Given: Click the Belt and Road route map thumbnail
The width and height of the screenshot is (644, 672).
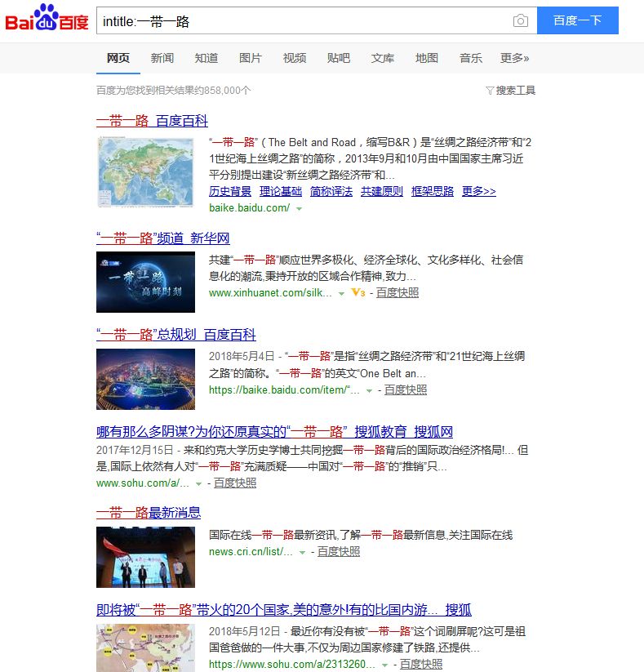Looking at the screenshot, I should (145, 648).
